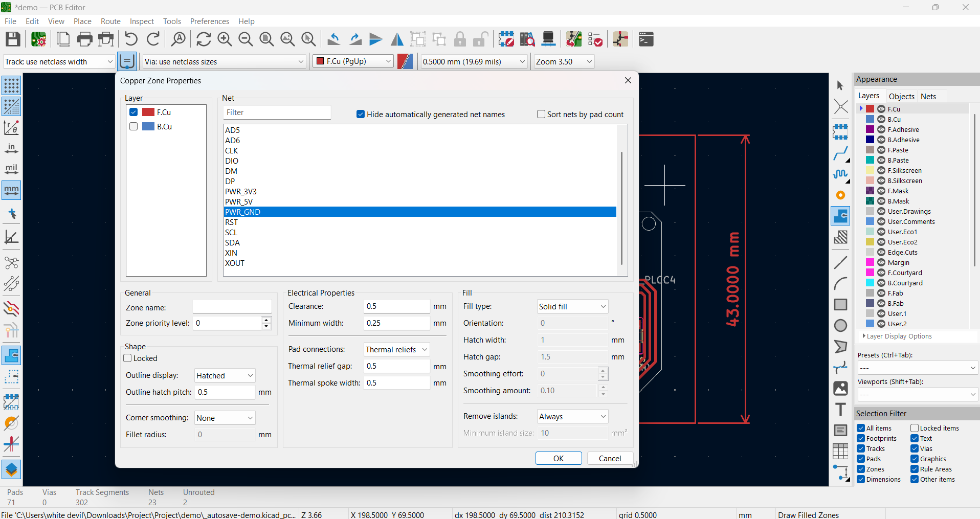
Task: Open the scripting console icon
Action: [647, 39]
